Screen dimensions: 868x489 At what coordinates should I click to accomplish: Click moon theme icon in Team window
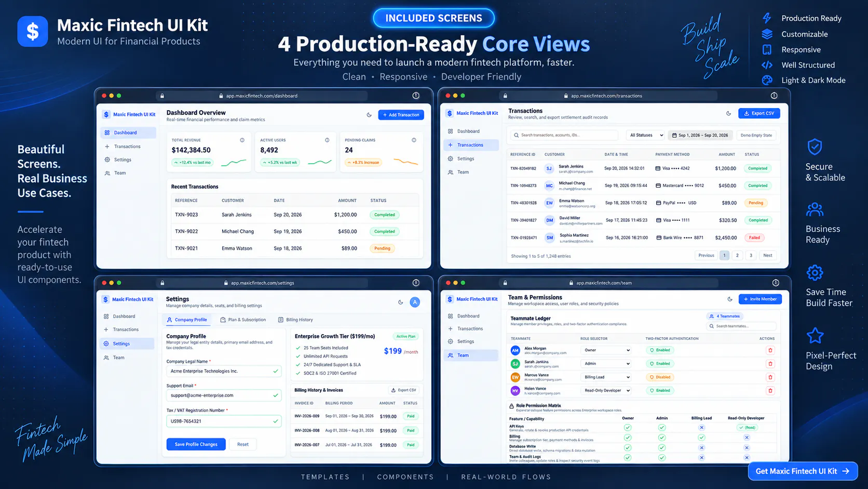pos(730,299)
